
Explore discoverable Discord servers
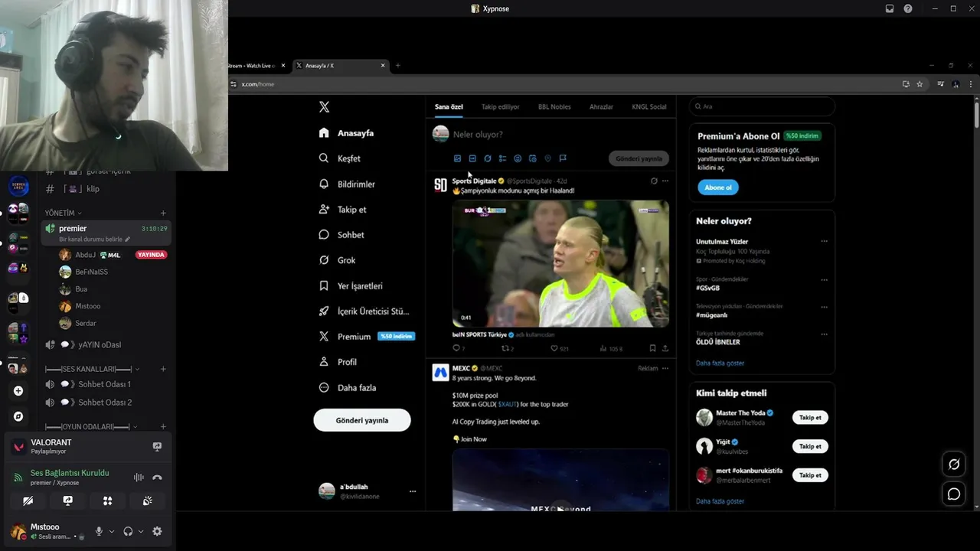pos(18,416)
